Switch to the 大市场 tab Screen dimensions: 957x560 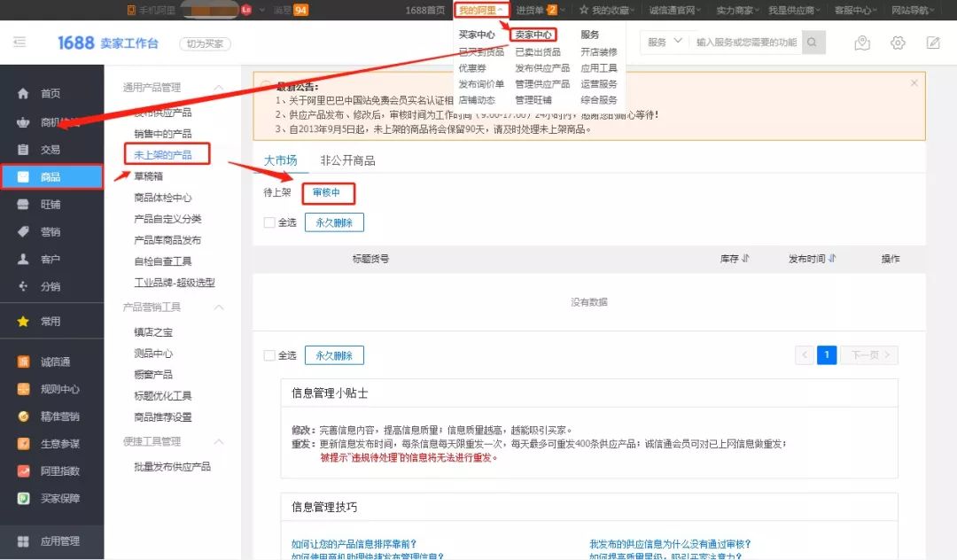point(280,160)
